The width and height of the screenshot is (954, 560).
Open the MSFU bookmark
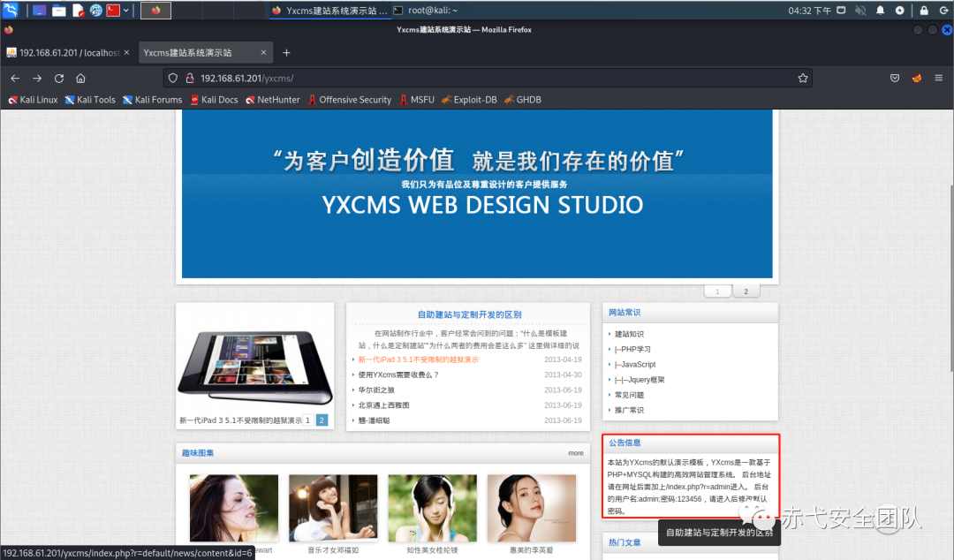point(417,100)
